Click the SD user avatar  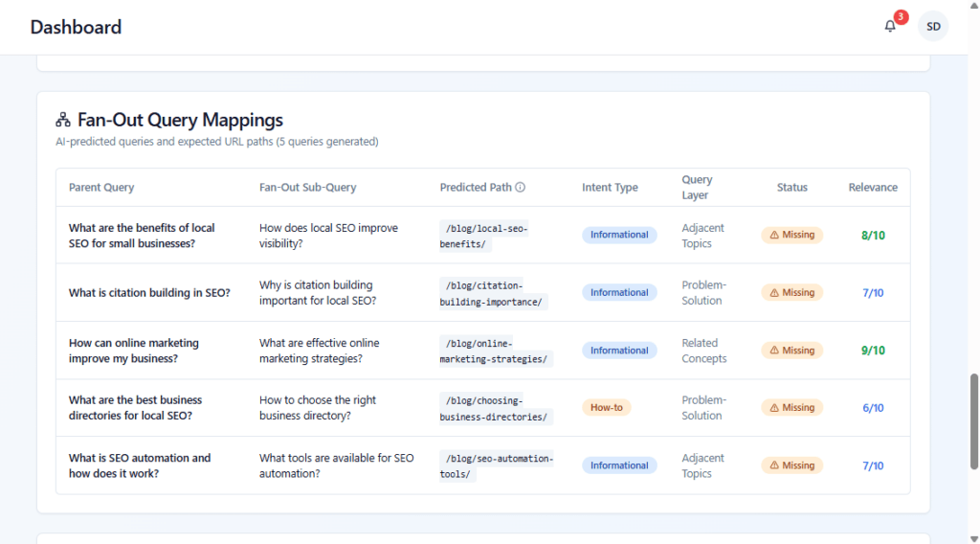pyautogui.click(x=932, y=27)
